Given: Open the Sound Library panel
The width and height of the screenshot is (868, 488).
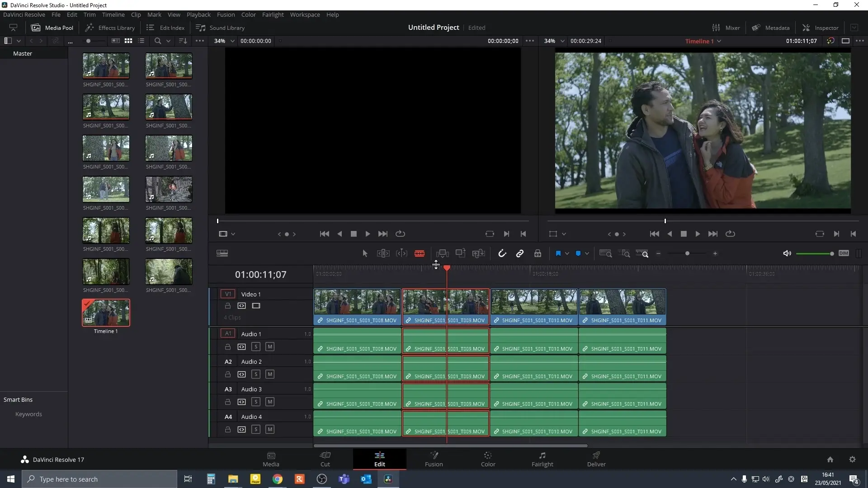Looking at the screenshot, I should 220,28.
